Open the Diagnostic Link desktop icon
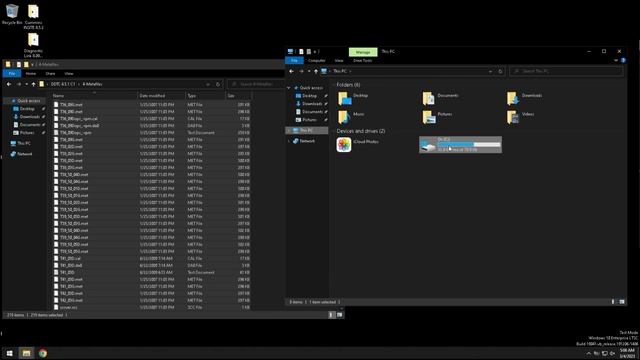This screenshot has width=640, height=360. pos(33,45)
